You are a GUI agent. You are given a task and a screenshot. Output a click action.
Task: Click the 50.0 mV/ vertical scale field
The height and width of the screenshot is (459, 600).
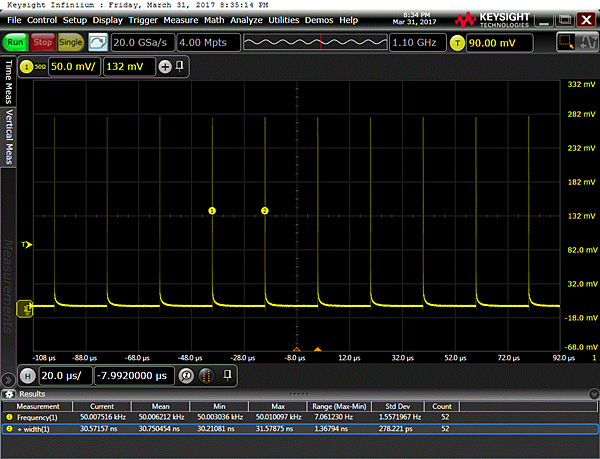coord(74,67)
